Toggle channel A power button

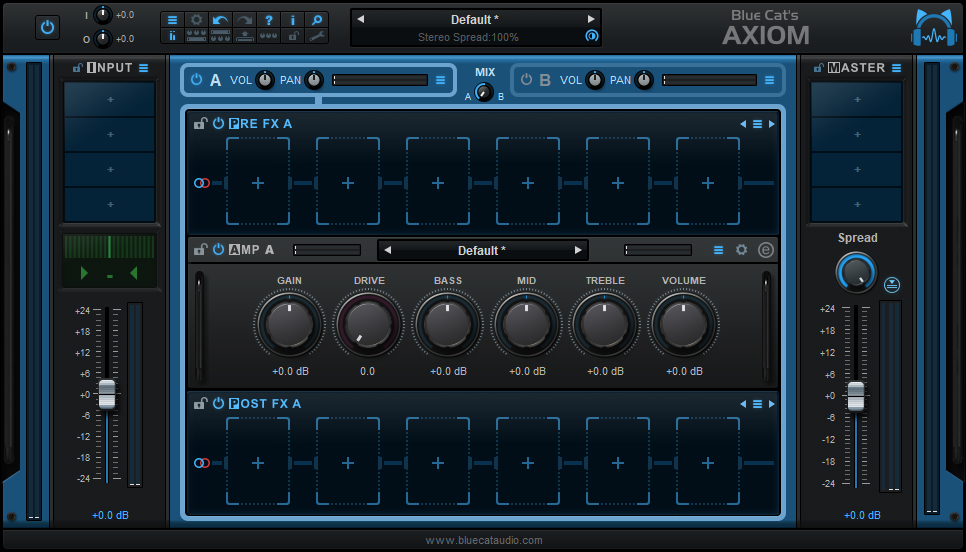[x=197, y=79]
